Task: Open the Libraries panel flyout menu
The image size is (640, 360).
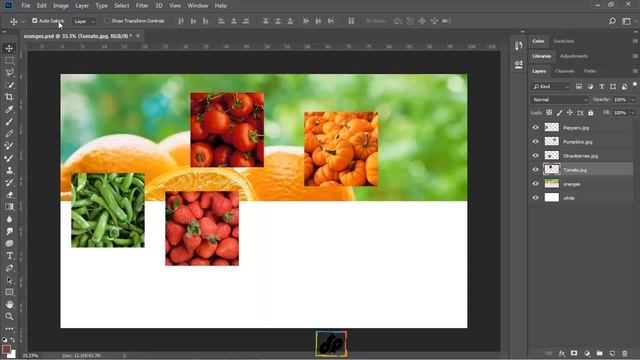Action: pyautogui.click(x=635, y=56)
